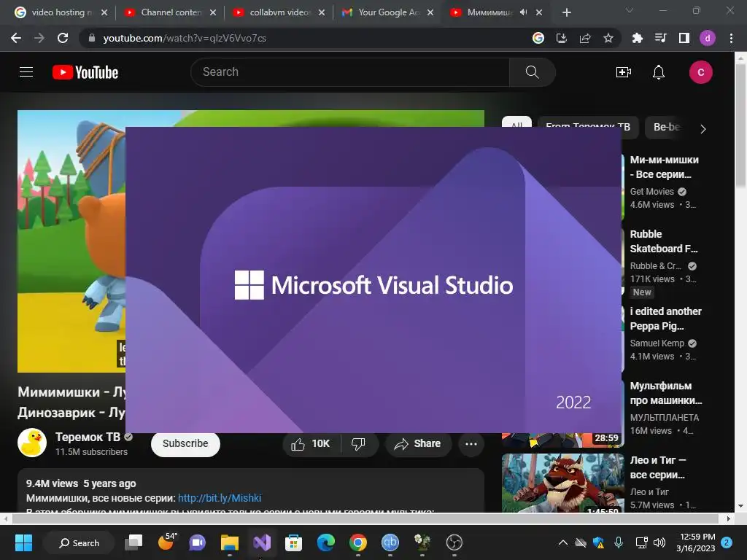Screen dimensions: 747x560
Task: Reload the page in Chrome
Action: coord(63,38)
